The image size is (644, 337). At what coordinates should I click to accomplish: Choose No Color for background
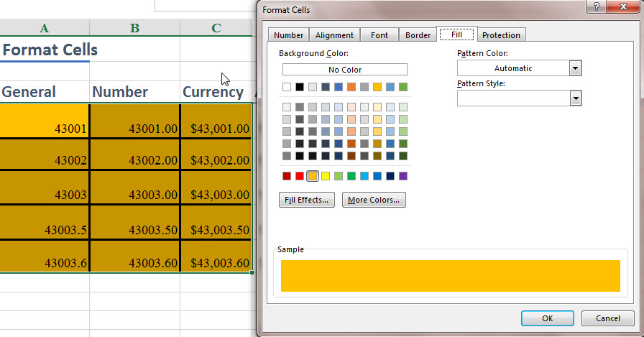pos(344,70)
